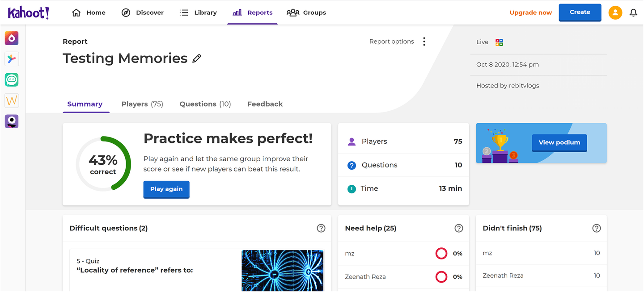Show help for Difficult questions
Viewport: 644px width, 292px height.
[x=321, y=228]
